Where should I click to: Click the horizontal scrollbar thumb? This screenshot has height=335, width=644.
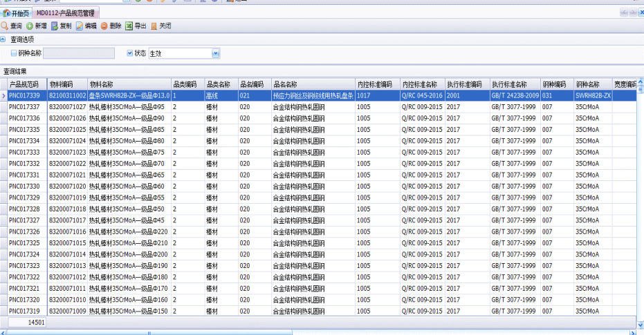pyautogui.click(x=150, y=332)
